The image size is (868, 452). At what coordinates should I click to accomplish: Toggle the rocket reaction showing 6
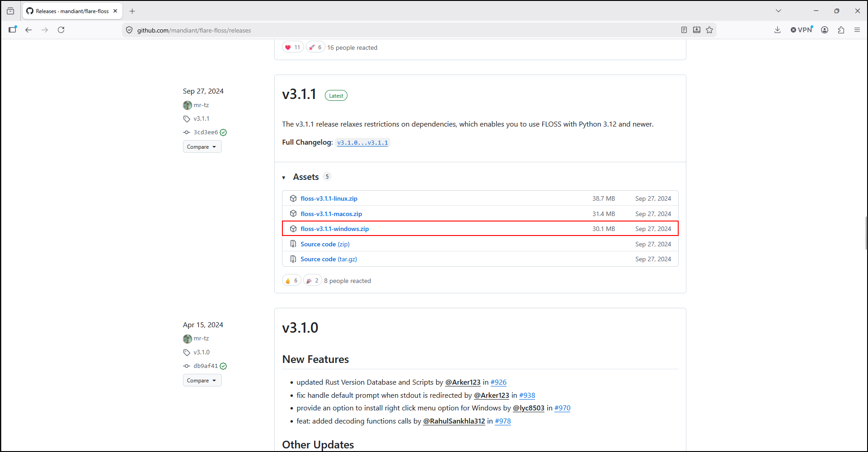pyautogui.click(x=315, y=47)
